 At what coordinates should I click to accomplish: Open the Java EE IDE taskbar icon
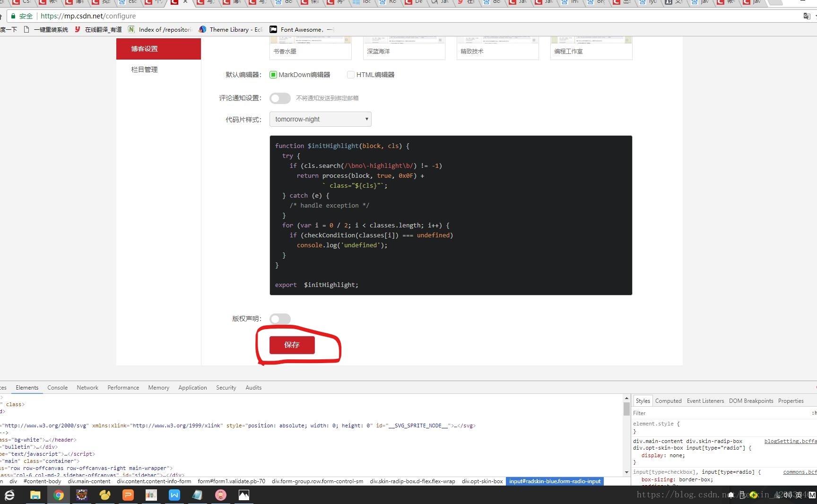pyautogui.click(x=82, y=495)
